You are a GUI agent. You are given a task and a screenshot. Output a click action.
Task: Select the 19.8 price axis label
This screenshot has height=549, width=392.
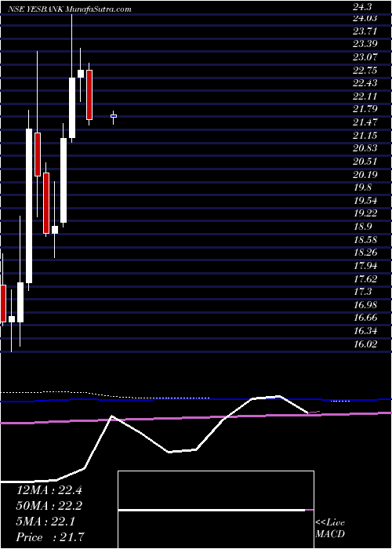[363, 187]
